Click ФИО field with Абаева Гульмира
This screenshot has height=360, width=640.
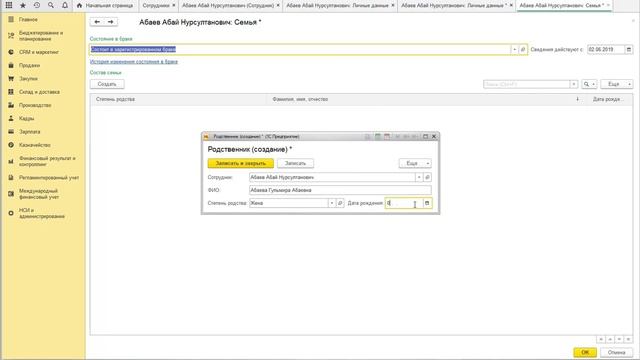340,190
